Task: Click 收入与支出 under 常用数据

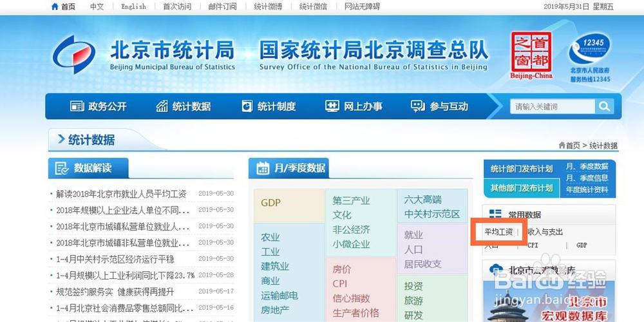Action: [x=545, y=232]
